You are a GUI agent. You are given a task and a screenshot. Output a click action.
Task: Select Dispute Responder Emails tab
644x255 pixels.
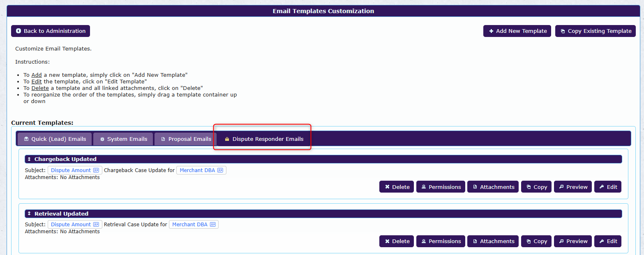264,139
